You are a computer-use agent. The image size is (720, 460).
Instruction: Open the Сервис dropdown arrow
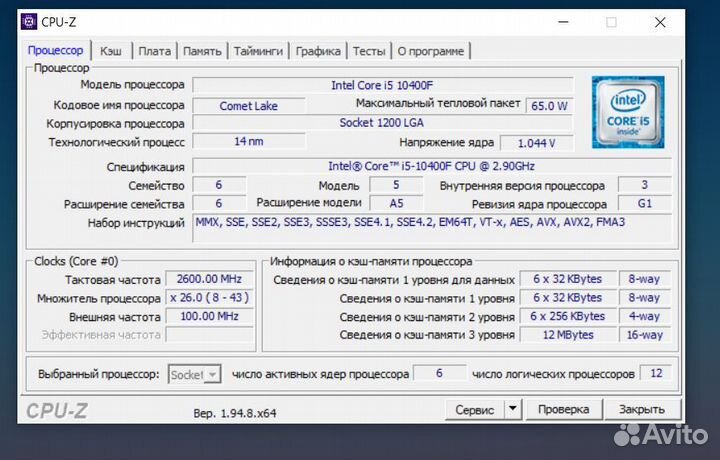click(513, 409)
